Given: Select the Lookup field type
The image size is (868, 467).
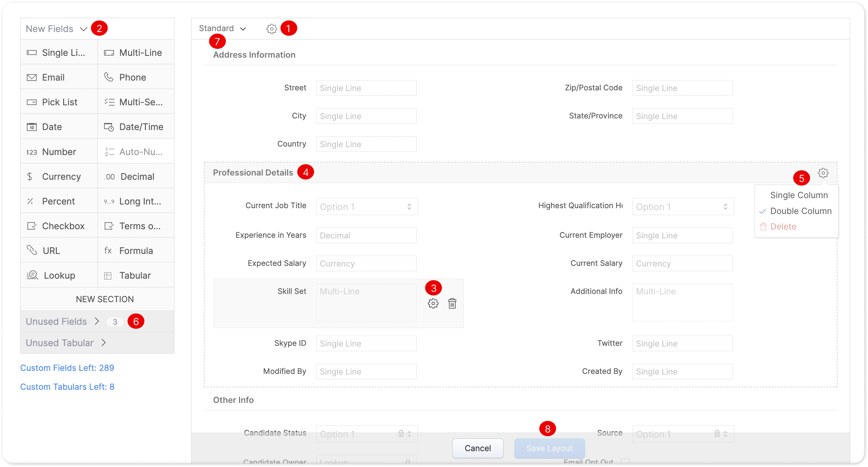Looking at the screenshot, I should [59, 275].
